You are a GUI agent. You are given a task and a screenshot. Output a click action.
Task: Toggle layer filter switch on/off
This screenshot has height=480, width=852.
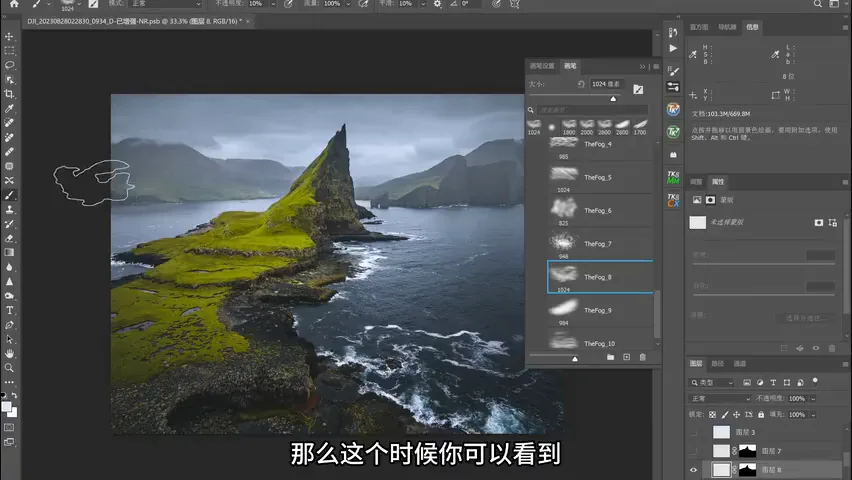tap(815, 382)
